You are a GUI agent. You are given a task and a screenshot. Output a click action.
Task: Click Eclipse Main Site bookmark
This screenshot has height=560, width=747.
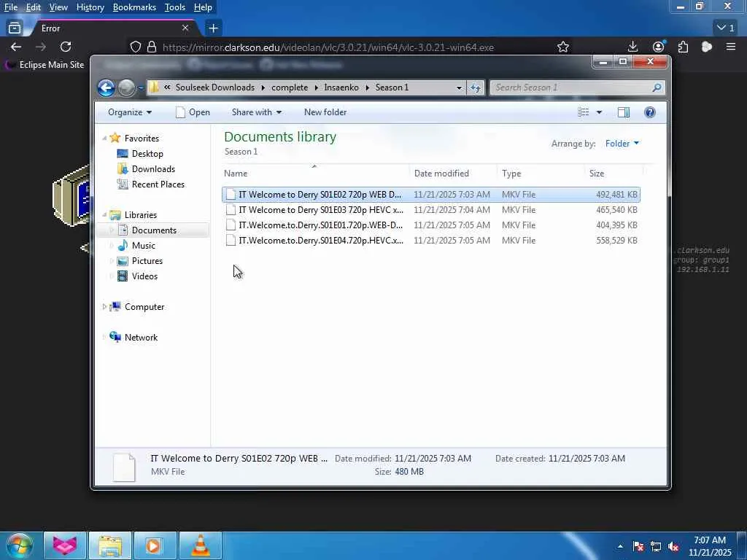click(x=44, y=65)
